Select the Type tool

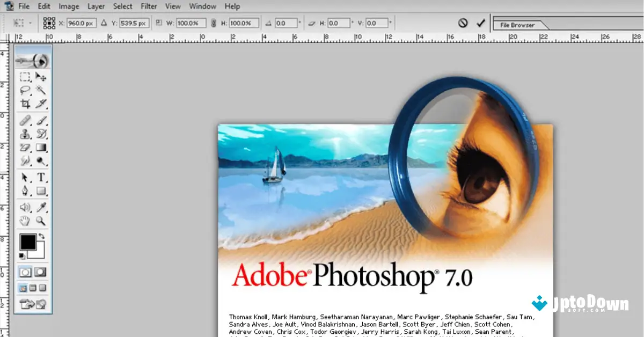point(41,177)
